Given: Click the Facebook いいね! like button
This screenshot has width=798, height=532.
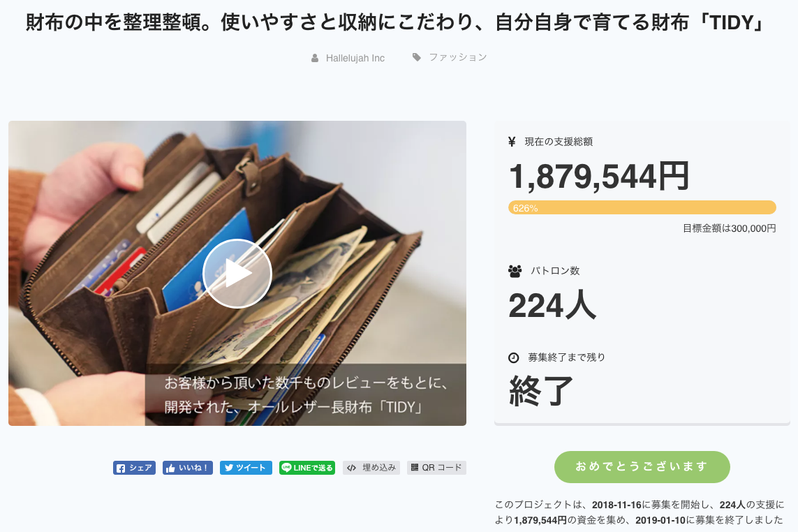Looking at the screenshot, I should pos(188,468).
